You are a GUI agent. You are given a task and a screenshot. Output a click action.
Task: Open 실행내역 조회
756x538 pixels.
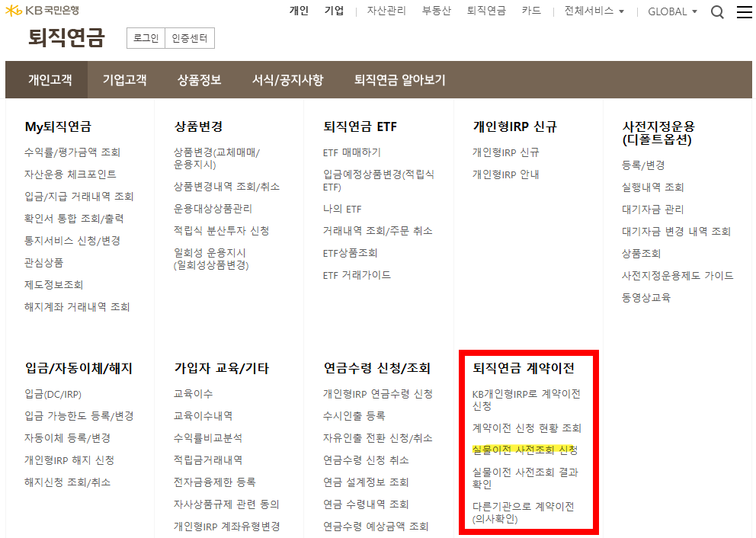coord(653,187)
